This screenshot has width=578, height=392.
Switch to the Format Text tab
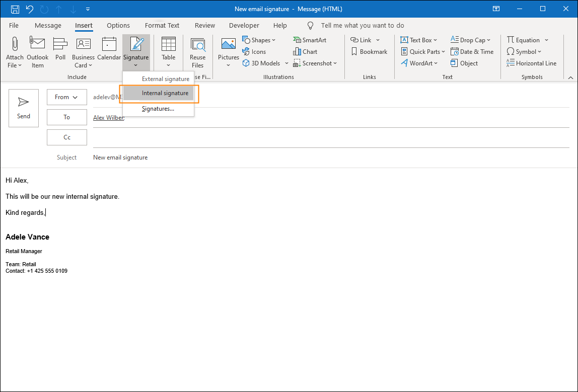click(x=162, y=25)
